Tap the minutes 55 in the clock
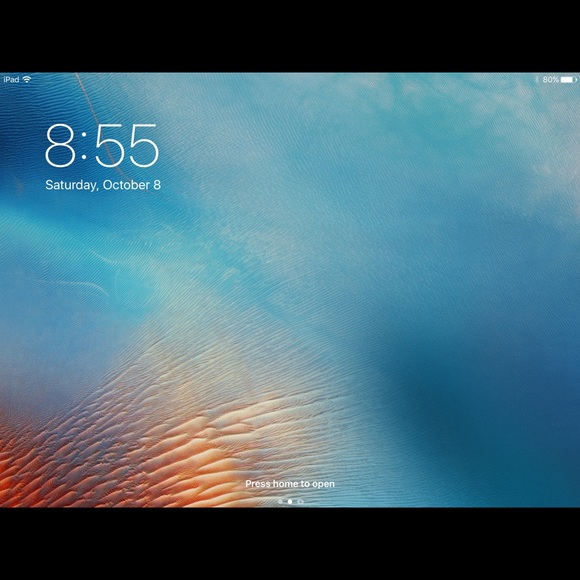Viewport: 580px width, 580px height. tap(127, 146)
